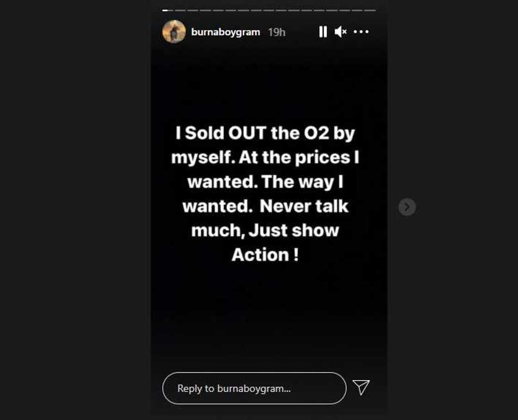Screen dimensions: 518x420
Task: Click the dark backdrop right of the next arrow
Action: click(462, 208)
